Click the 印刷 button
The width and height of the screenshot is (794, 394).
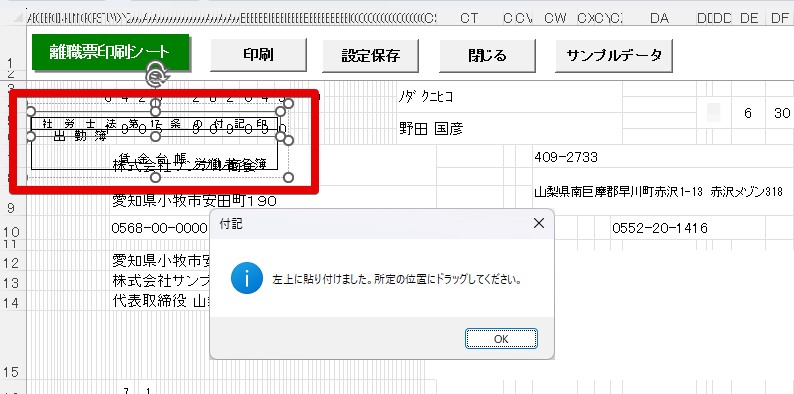click(x=258, y=55)
